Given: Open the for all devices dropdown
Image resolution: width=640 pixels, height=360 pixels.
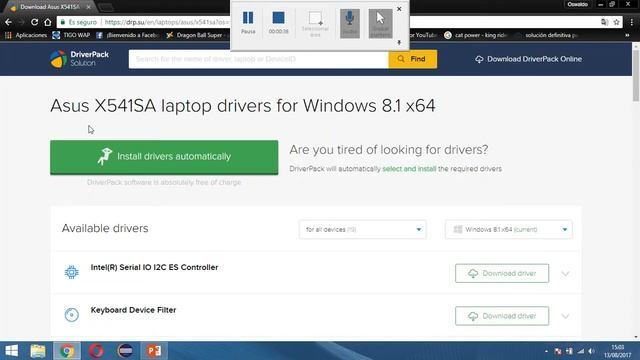Looking at the screenshot, I should point(362,229).
